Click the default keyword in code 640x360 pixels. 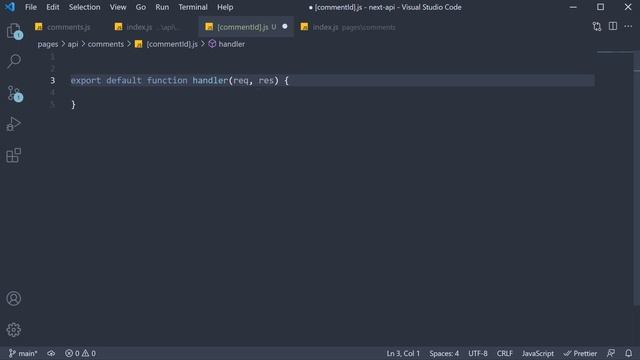pyautogui.click(x=124, y=80)
